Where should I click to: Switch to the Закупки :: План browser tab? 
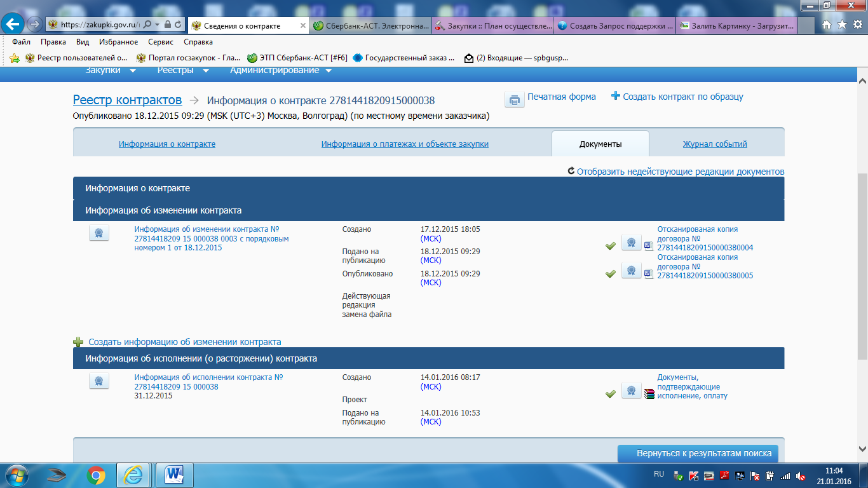[x=492, y=25]
